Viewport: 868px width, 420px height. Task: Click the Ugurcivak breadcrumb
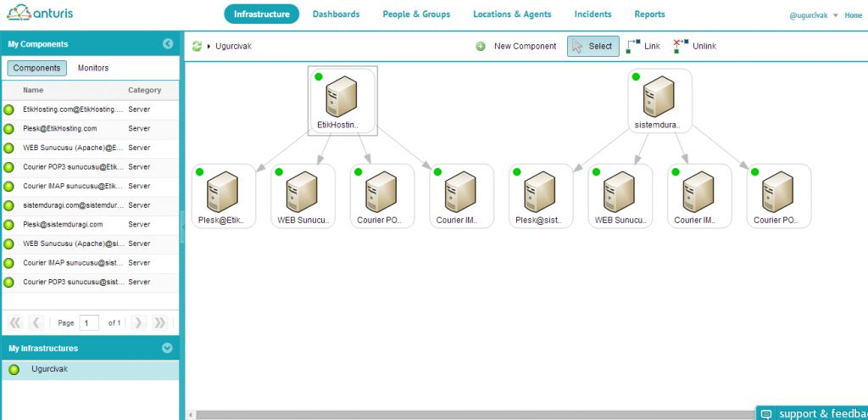click(x=233, y=47)
